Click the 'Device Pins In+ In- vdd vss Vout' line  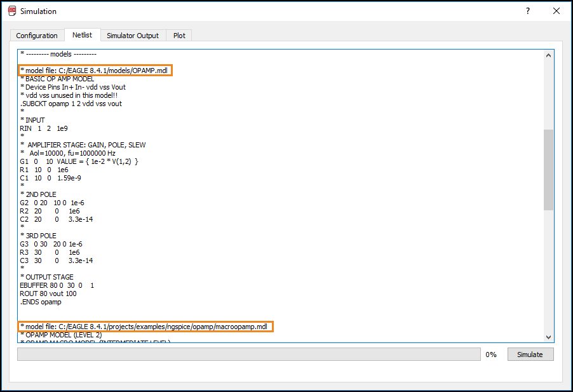72,87
